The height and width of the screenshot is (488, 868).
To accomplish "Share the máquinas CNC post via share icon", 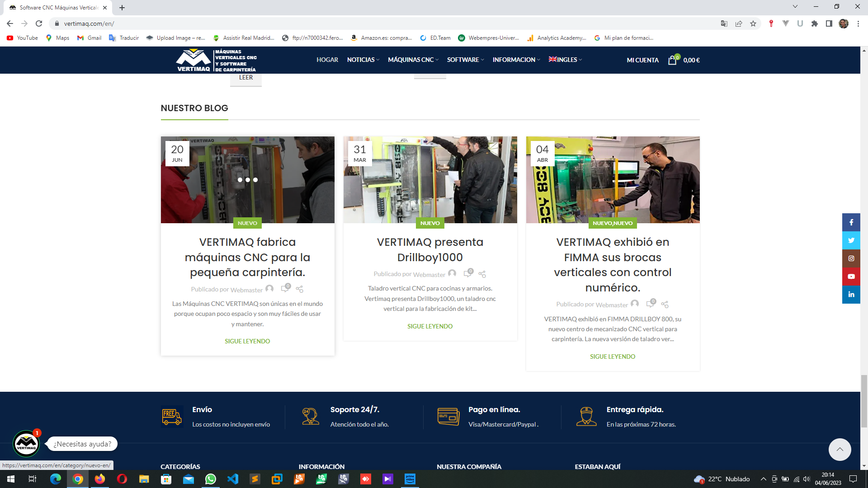I will (299, 289).
